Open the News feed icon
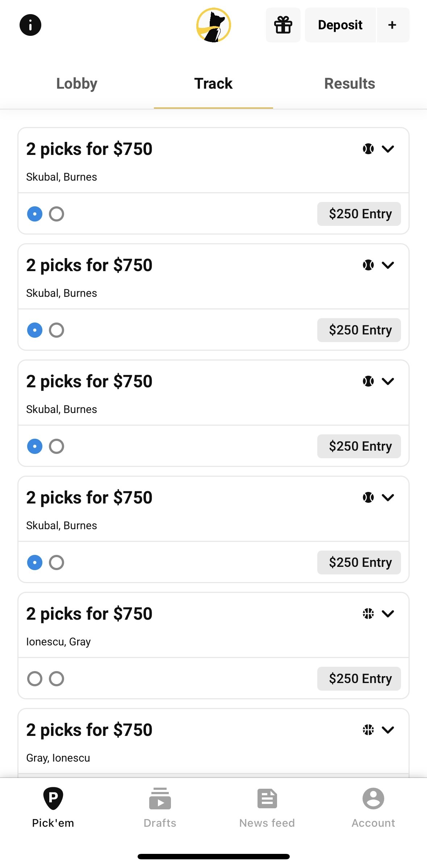 click(x=267, y=799)
